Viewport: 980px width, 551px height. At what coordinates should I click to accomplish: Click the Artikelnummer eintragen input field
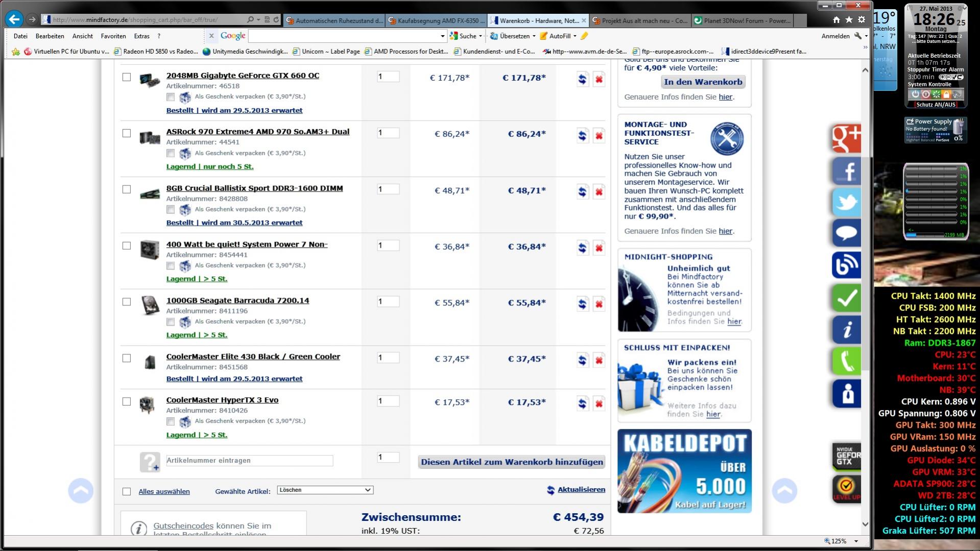point(250,461)
